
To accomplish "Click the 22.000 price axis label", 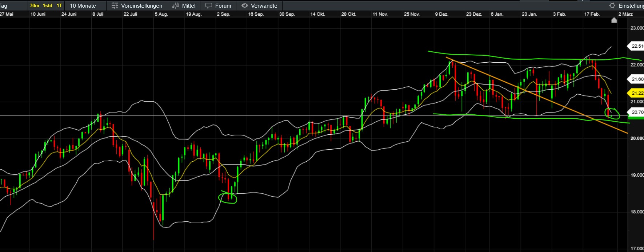I will tap(637, 65).
